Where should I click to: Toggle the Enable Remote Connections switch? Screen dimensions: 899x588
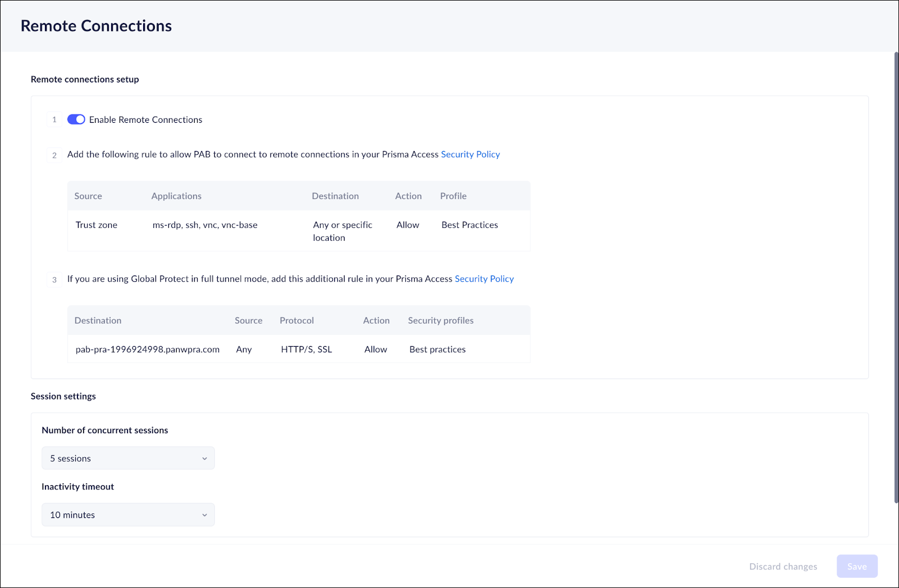(76, 120)
